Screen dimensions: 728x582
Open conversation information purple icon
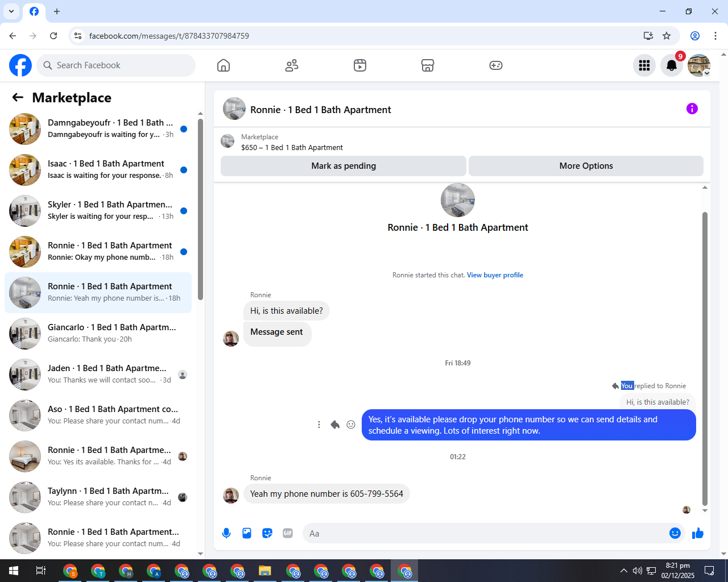(692, 109)
